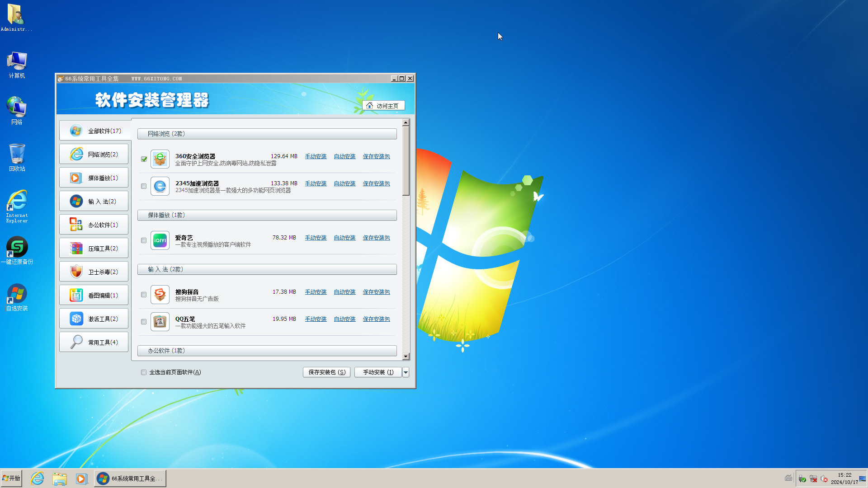Check the QQ五笔 checkbox
This screenshot has height=488, width=868.
click(x=144, y=322)
